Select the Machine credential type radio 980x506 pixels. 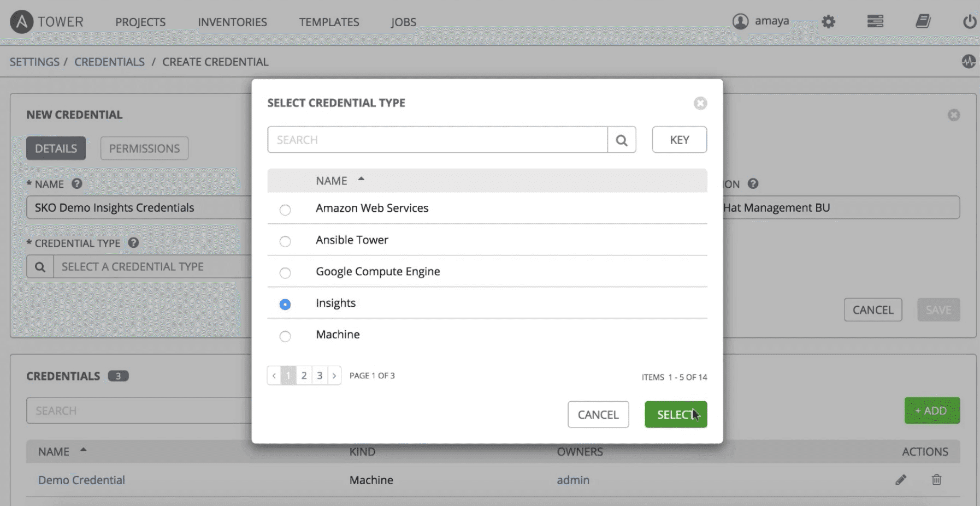[x=285, y=336]
